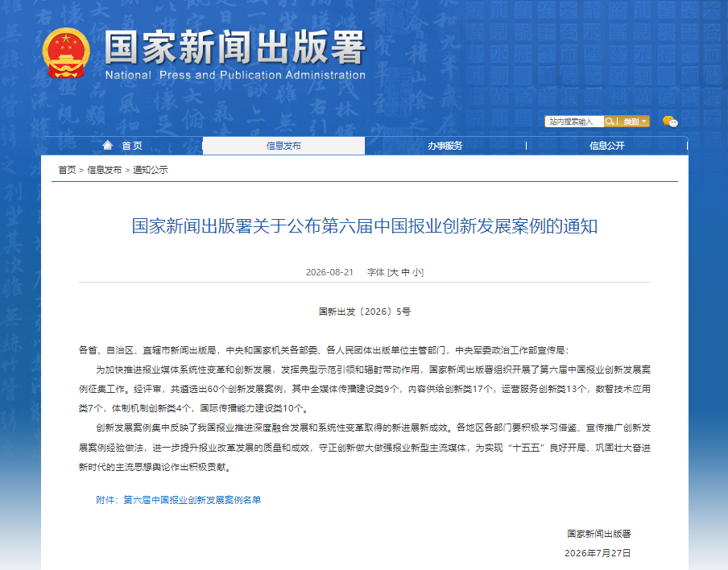The height and width of the screenshot is (570, 728).
Task: Open the 信息公开 navigation tab
Action: (x=607, y=146)
